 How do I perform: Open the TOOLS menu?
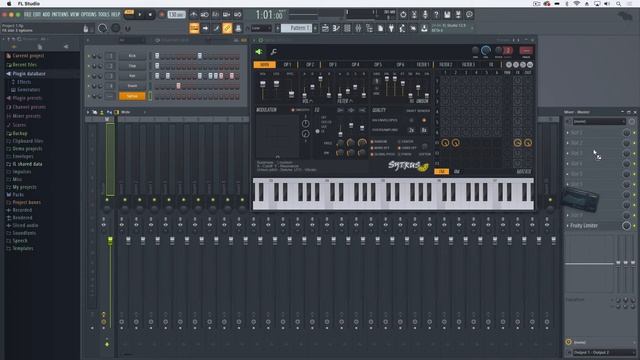point(104,14)
